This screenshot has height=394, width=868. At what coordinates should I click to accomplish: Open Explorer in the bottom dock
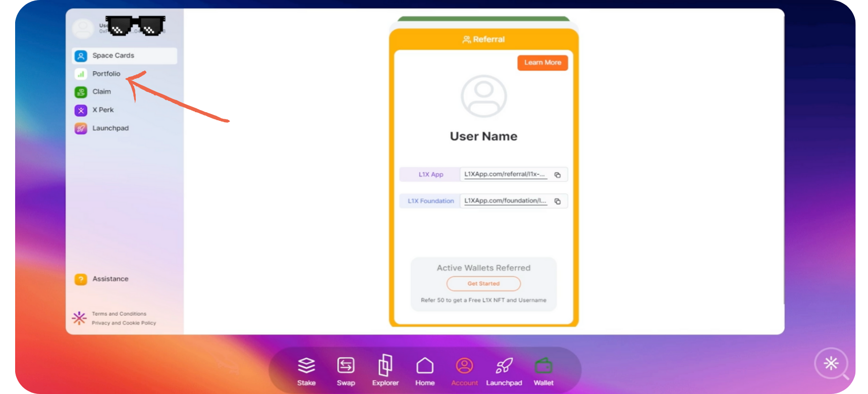click(x=385, y=371)
